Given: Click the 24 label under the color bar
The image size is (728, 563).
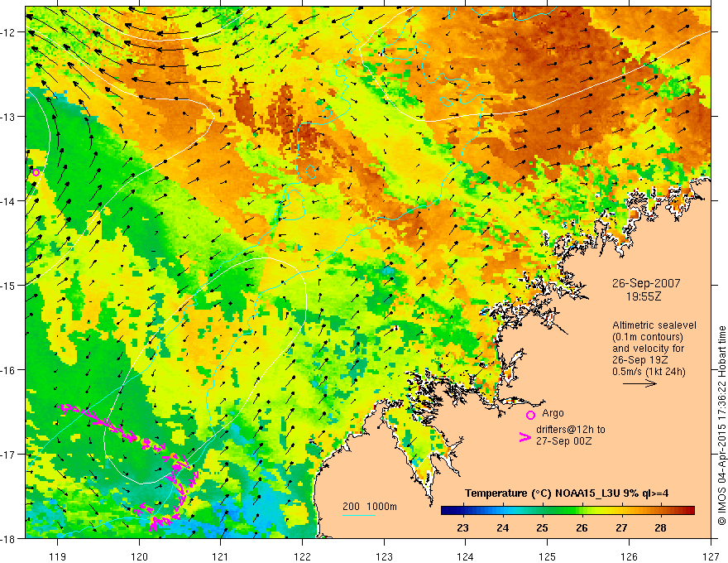Looking at the screenshot, I should click(502, 527).
